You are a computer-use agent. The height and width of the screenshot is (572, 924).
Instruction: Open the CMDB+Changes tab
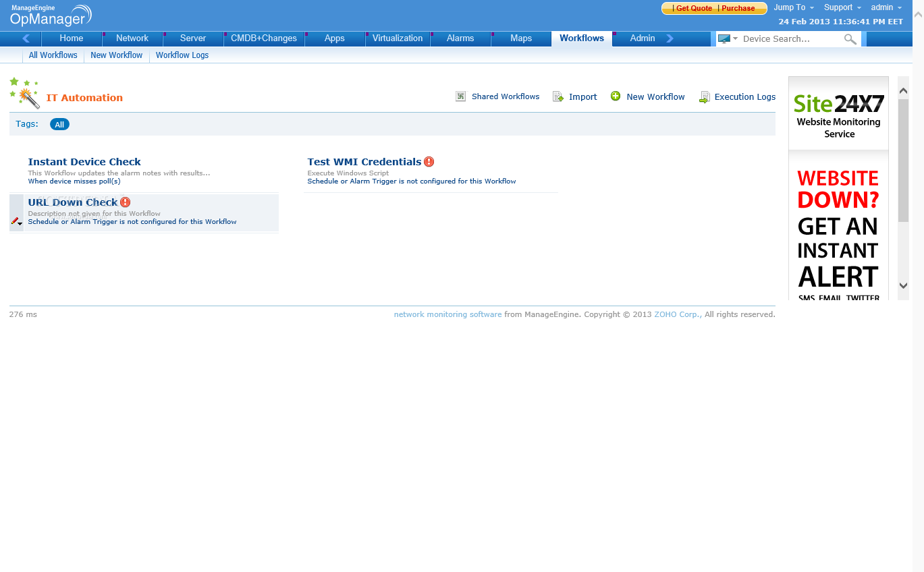(x=264, y=38)
